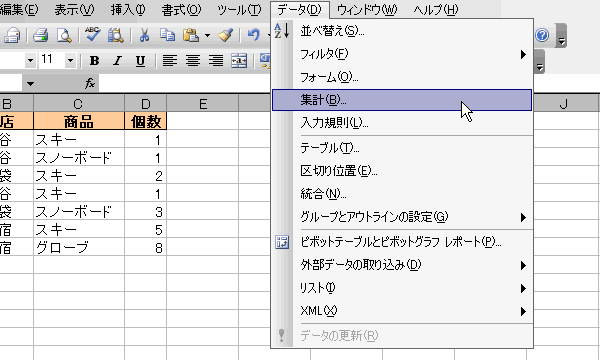The height and width of the screenshot is (360, 600).
Task: Close the データ(D) menu title
Action: 300,10
